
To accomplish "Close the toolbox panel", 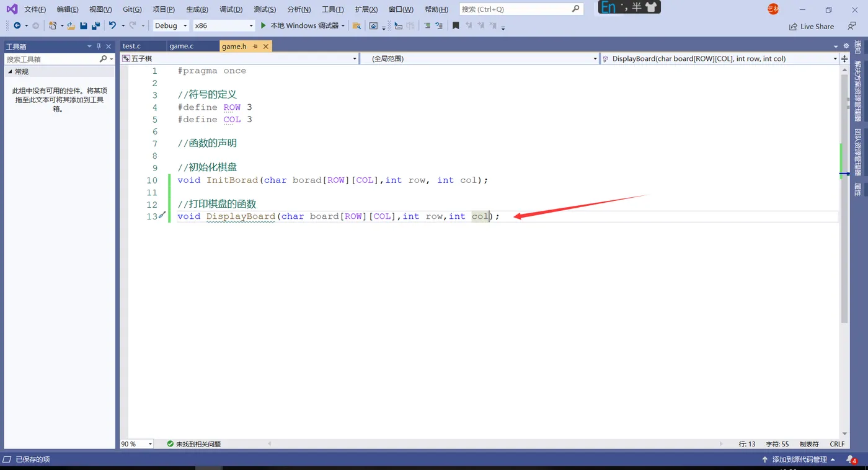I will (108, 47).
